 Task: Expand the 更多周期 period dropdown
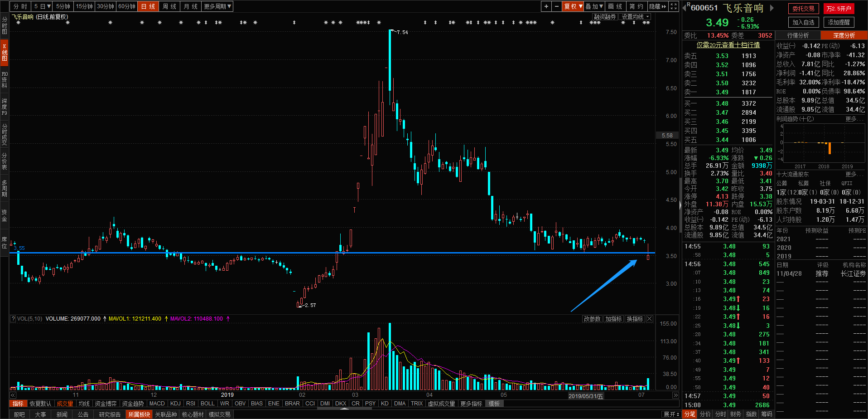217,6
